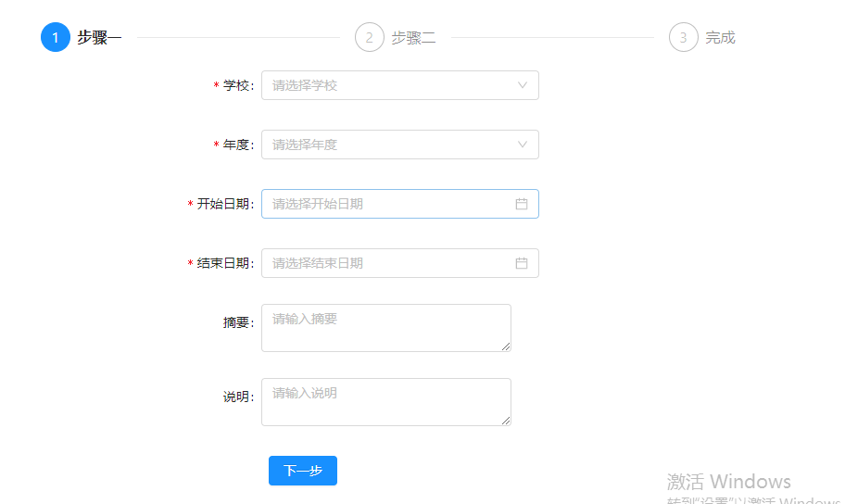Grab the 说明 textarea resize handle
This screenshot has width=845, height=504.
(506, 421)
